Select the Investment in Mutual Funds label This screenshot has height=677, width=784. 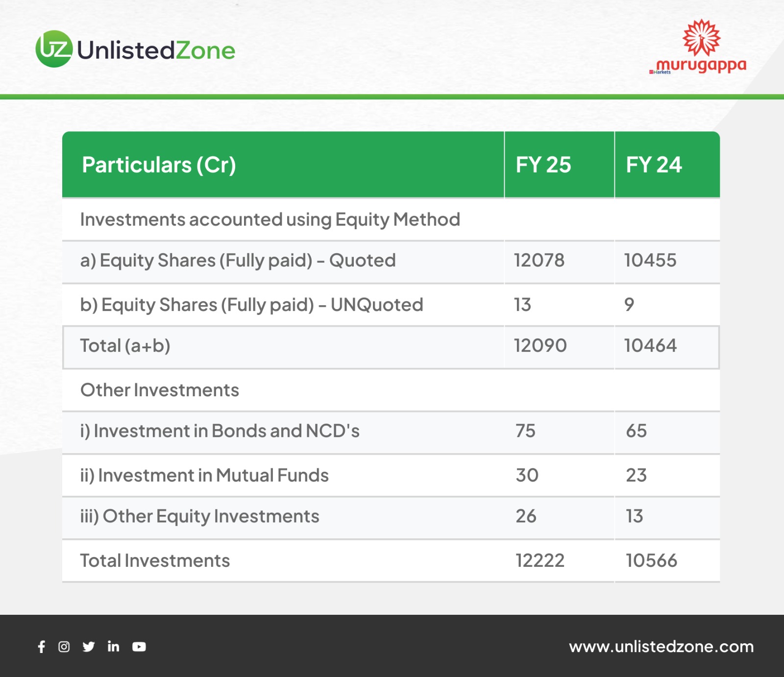point(204,475)
